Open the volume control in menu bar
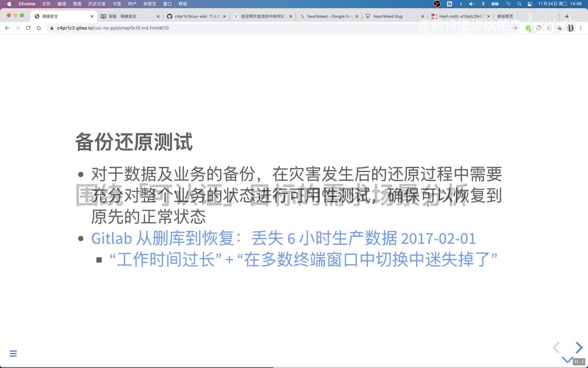Image resolution: width=588 pixels, height=368 pixels. coord(472,4)
